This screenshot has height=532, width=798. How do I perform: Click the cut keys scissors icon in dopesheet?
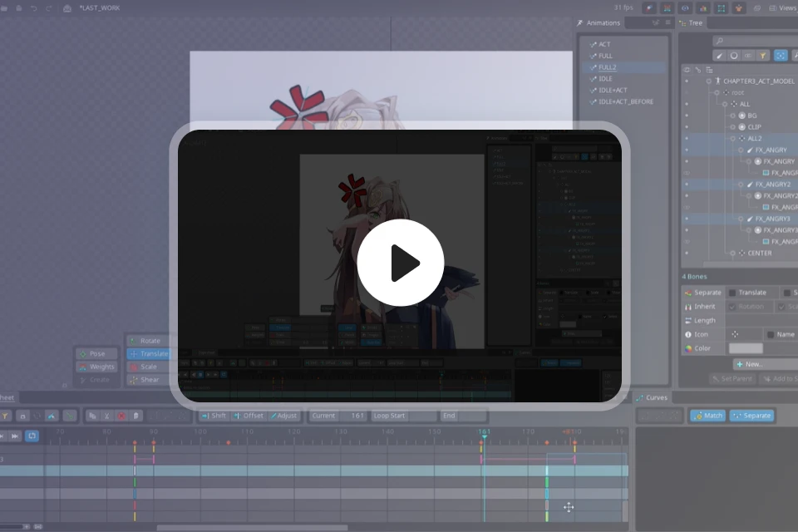coord(107,416)
